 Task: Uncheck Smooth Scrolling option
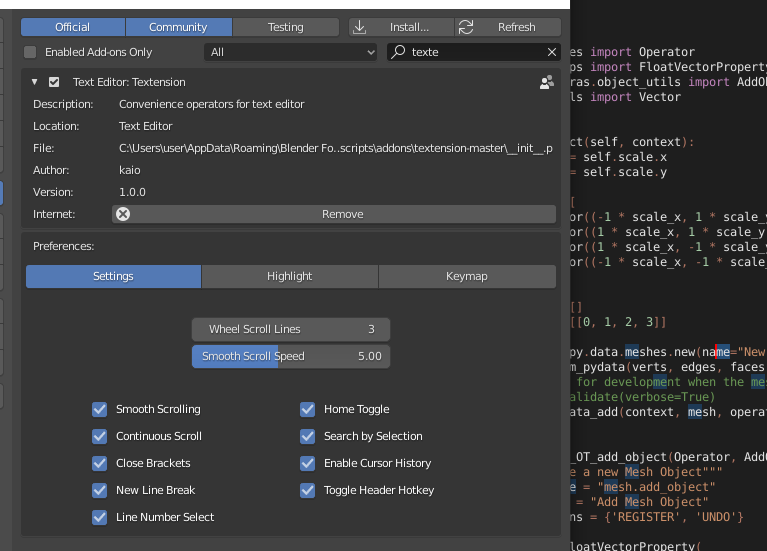pyautogui.click(x=100, y=409)
